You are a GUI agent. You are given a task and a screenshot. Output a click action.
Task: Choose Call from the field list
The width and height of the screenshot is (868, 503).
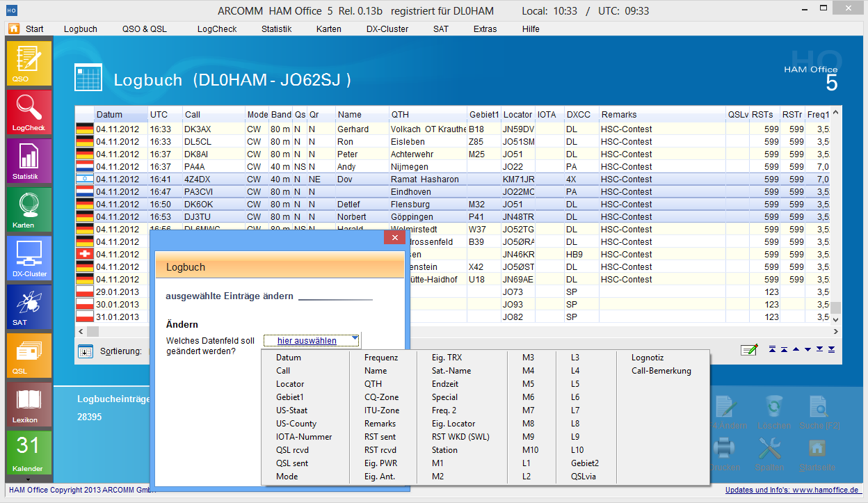click(x=283, y=371)
